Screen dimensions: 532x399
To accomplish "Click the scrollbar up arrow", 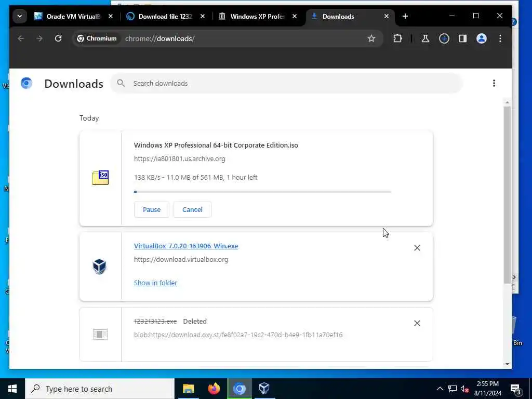I will (x=507, y=102).
